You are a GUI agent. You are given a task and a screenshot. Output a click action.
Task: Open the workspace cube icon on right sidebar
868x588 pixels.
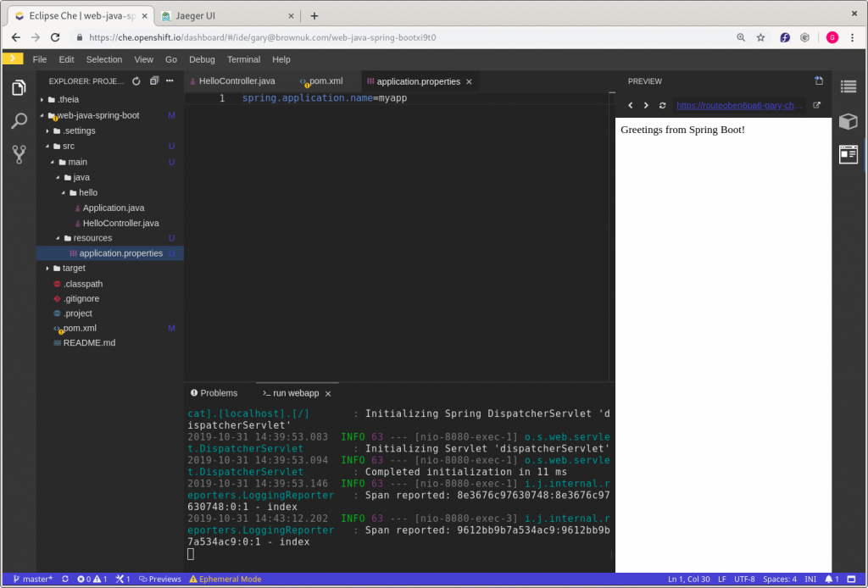[x=849, y=121]
